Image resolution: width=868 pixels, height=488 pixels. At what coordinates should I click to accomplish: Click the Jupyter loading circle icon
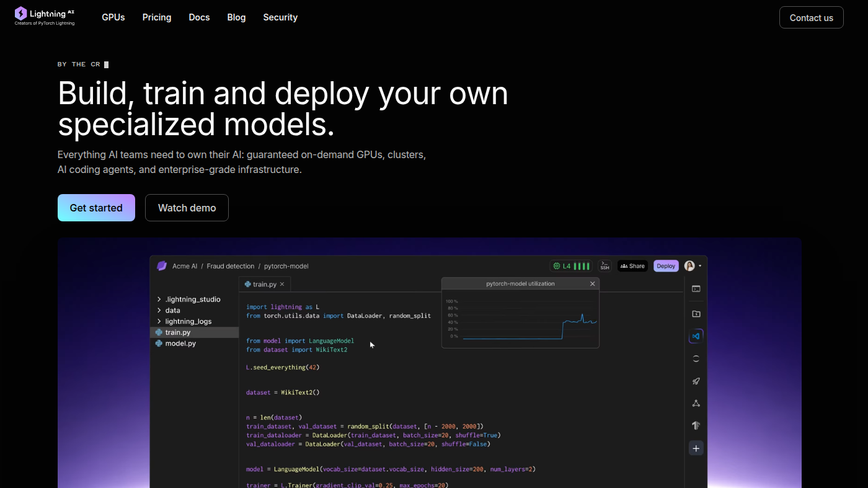(x=696, y=358)
